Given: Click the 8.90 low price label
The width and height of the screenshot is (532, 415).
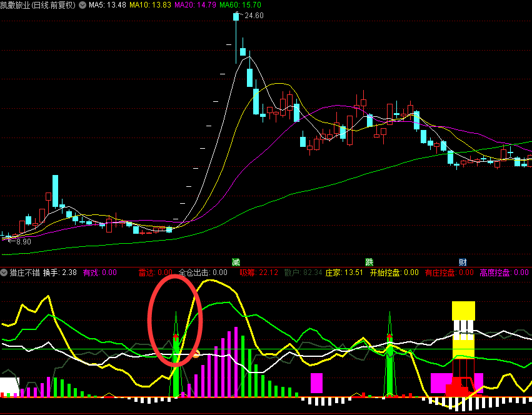Looking at the screenshot, I should tap(23, 242).
